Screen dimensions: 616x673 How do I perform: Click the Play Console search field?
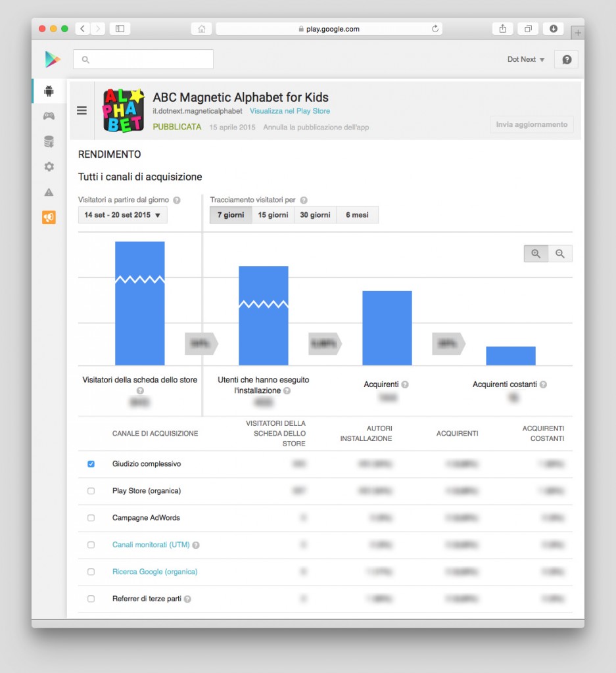(x=143, y=59)
